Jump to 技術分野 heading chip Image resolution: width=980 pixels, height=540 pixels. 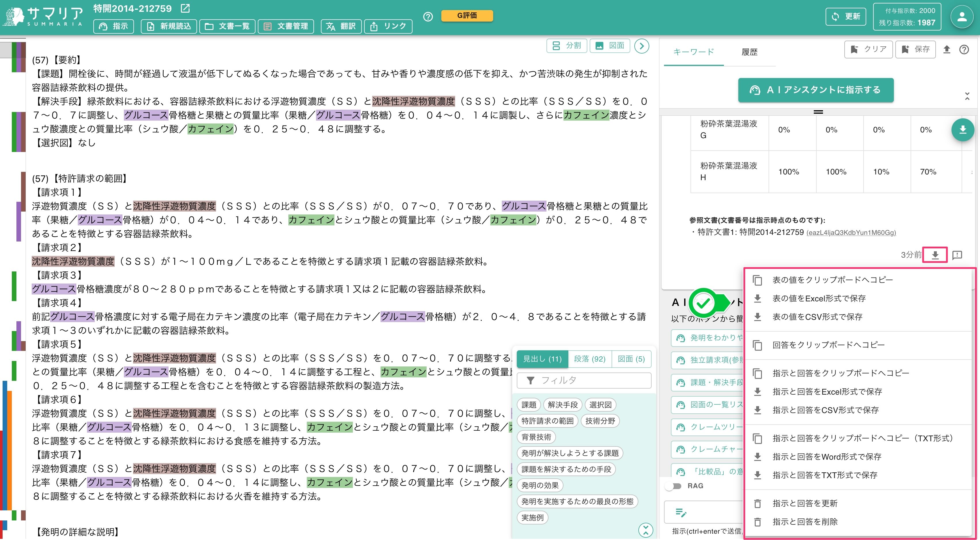pos(600,421)
